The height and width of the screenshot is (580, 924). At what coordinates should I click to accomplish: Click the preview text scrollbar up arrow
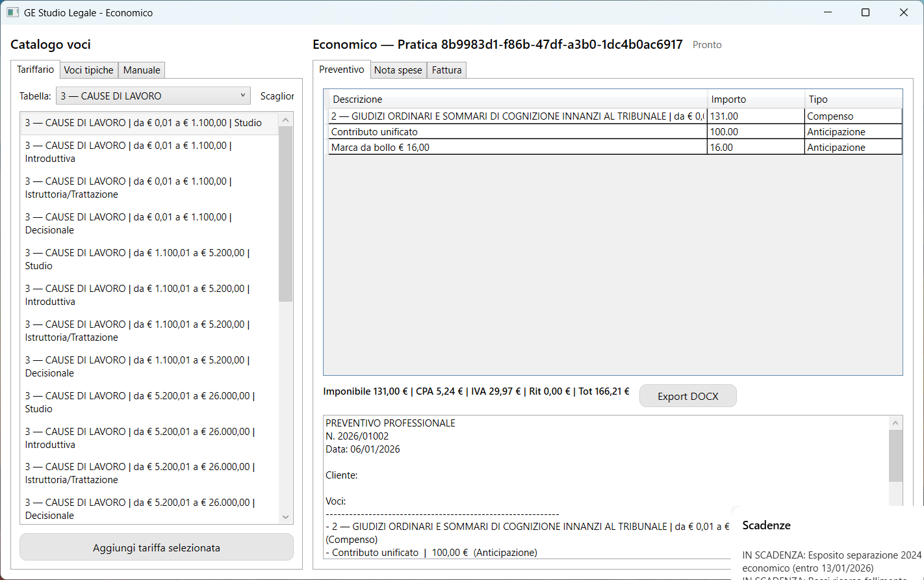pyautogui.click(x=895, y=423)
